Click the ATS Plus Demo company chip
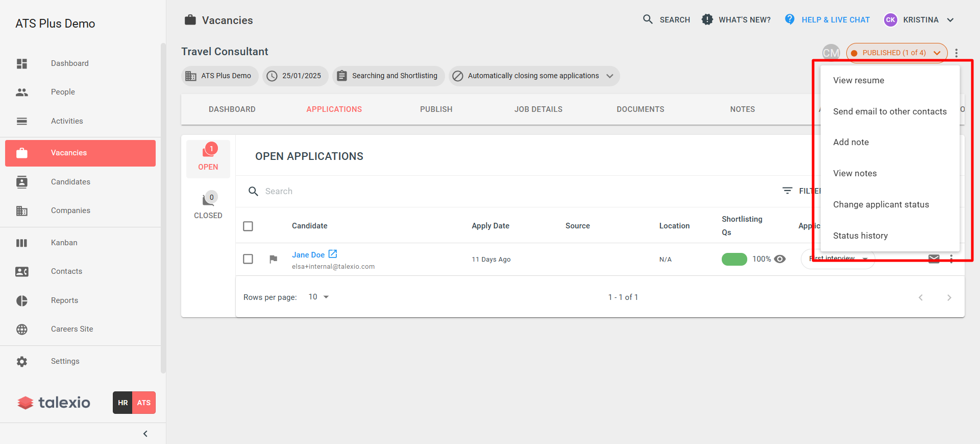Viewport: 980px width, 444px height. (x=220, y=76)
